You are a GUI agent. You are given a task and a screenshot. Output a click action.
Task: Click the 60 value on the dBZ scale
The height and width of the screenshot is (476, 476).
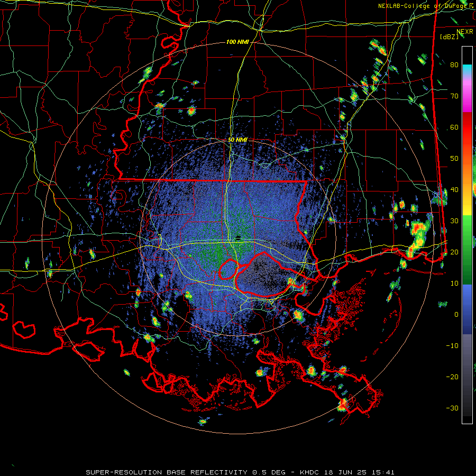click(x=454, y=127)
